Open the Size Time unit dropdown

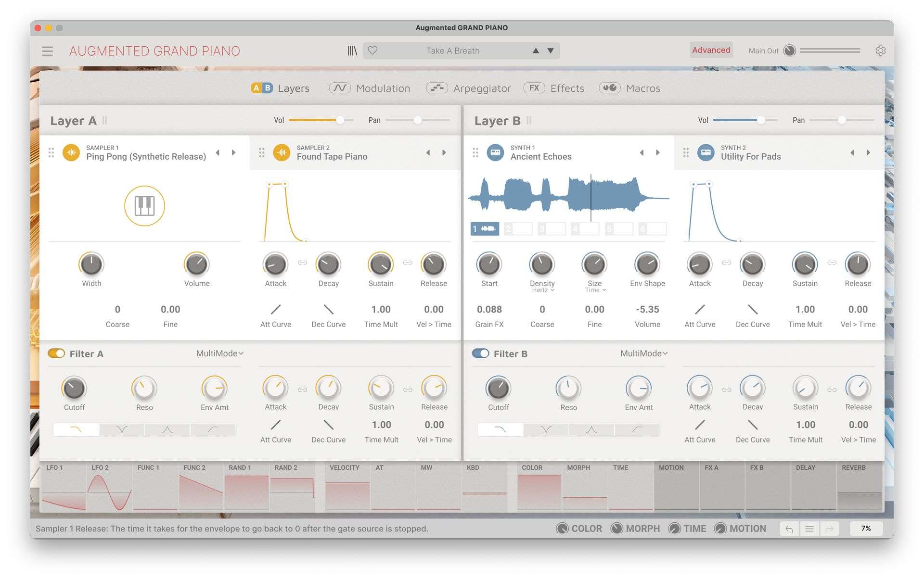coord(595,290)
